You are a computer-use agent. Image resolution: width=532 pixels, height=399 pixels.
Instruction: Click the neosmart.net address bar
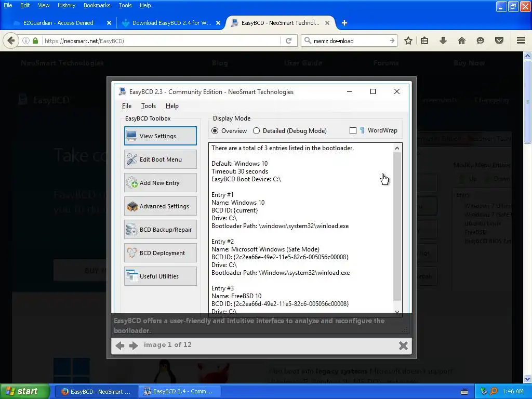pyautogui.click(x=161, y=41)
